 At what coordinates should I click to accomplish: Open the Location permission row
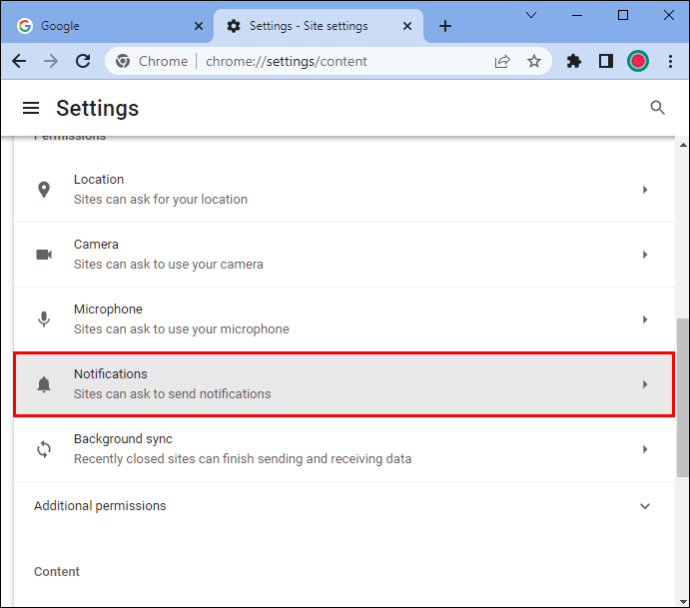(x=344, y=190)
